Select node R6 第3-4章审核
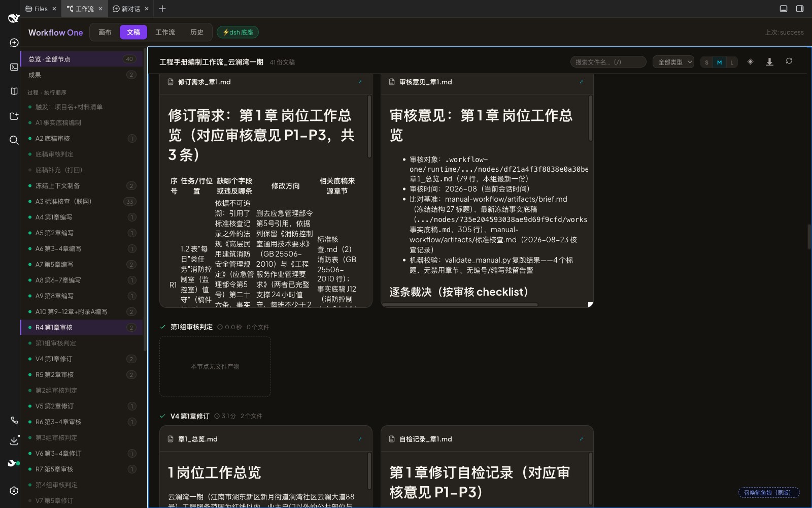Viewport: 812px width, 508px height. pos(82,422)
